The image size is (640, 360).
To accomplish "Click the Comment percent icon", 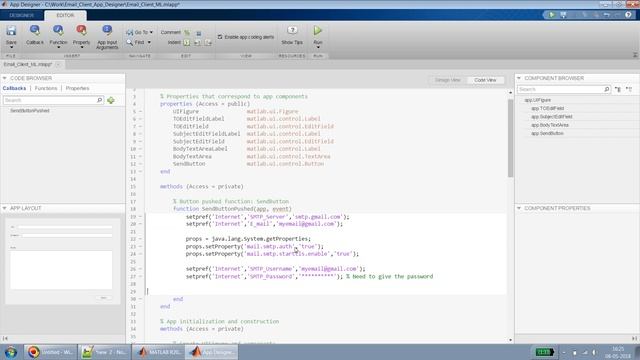I will click(187, 33).
